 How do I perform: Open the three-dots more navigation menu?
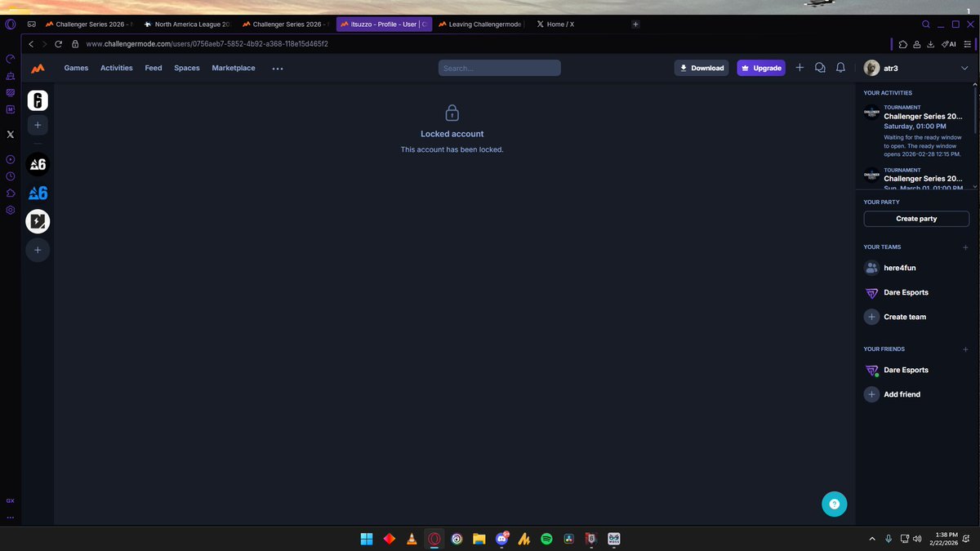click(x=278, y=69)
